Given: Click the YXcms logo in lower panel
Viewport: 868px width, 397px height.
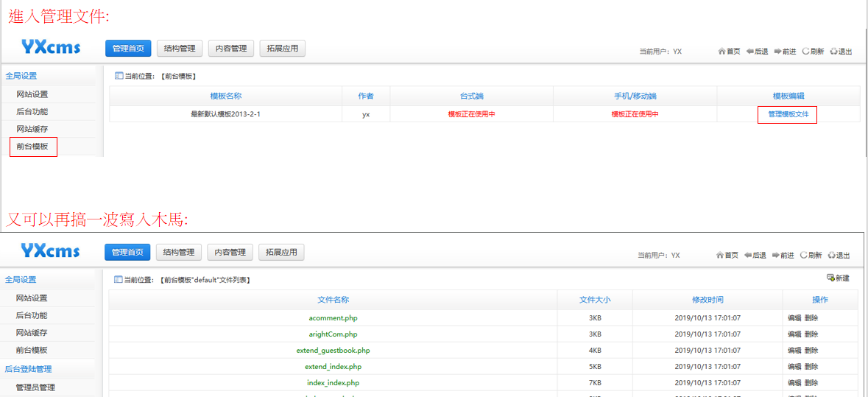Looking at the screenshot, I should (50, 251).
